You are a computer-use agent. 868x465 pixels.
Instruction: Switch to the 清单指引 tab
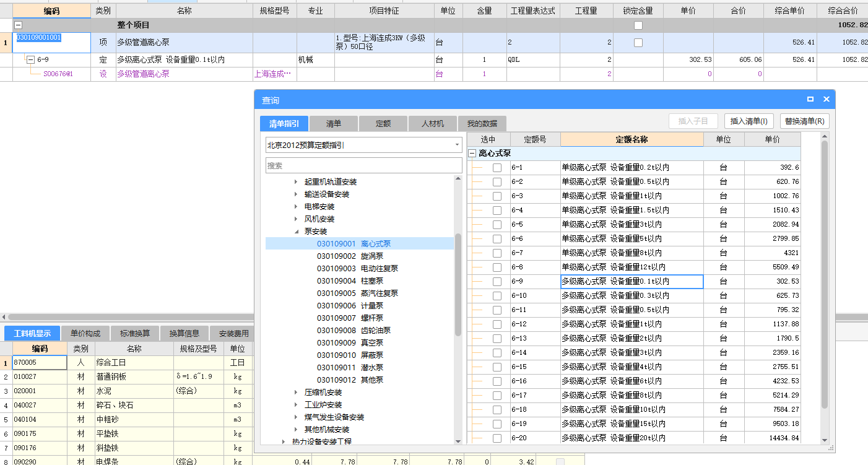tap(284, 123)
